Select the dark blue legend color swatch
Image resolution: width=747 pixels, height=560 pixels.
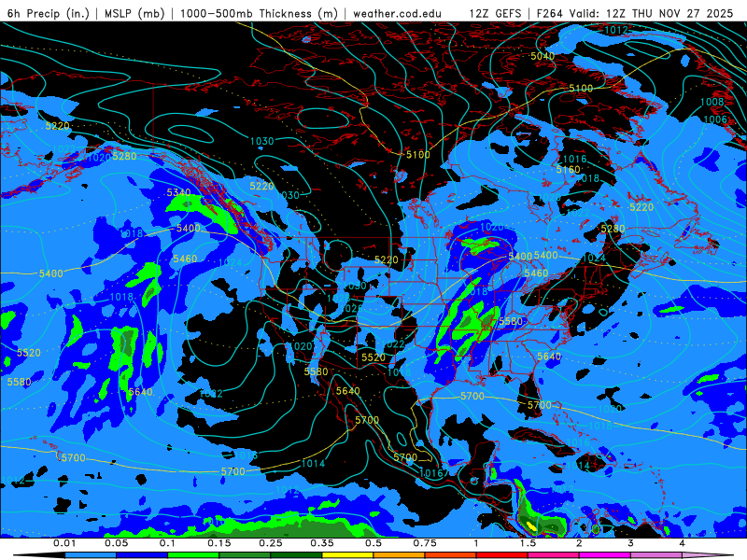click(x=142, y=555)
